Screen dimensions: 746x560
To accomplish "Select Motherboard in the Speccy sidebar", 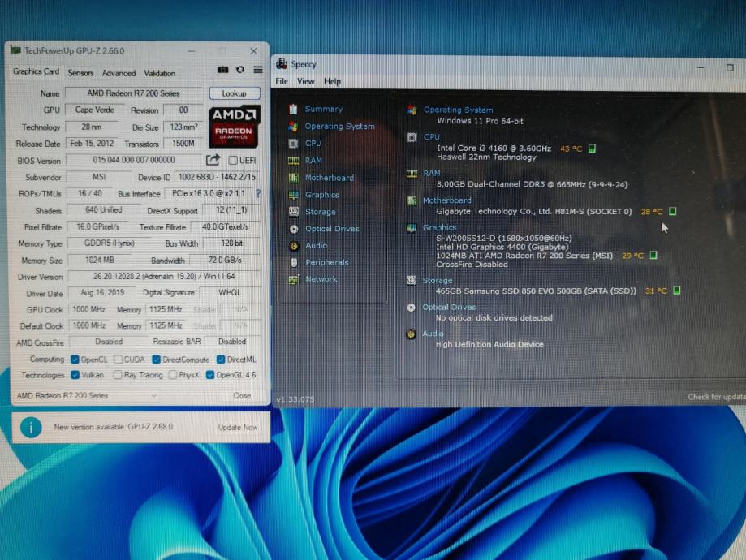I will click(x=329, y=178).
